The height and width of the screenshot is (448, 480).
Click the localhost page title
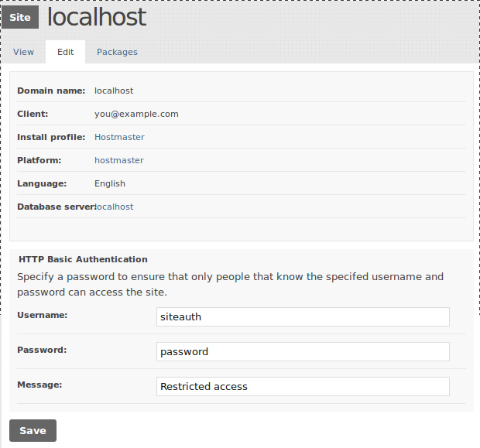(97, 17)
